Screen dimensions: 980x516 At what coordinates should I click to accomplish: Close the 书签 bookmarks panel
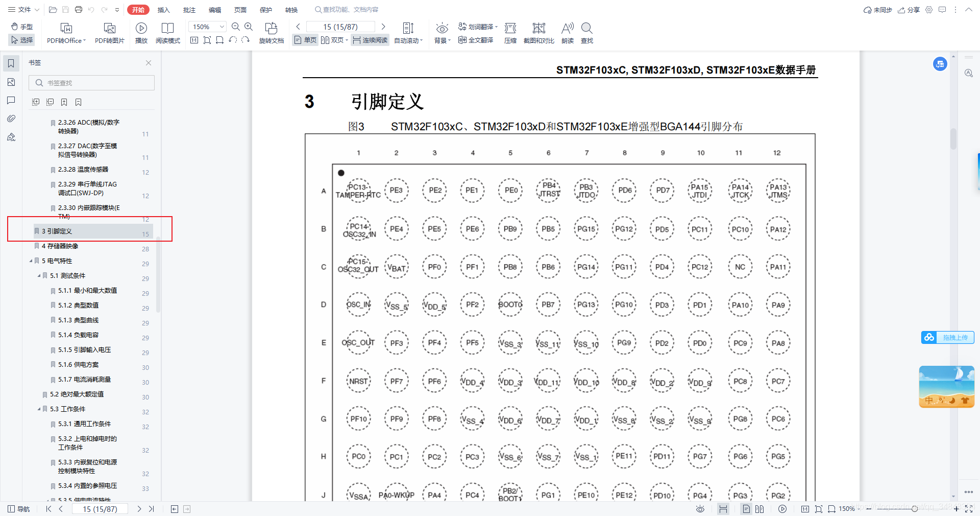(149, 63)
